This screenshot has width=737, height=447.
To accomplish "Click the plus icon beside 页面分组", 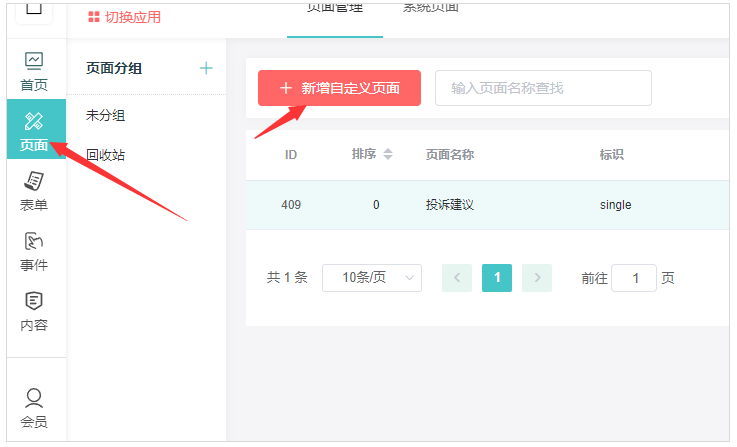I will 206,68.
